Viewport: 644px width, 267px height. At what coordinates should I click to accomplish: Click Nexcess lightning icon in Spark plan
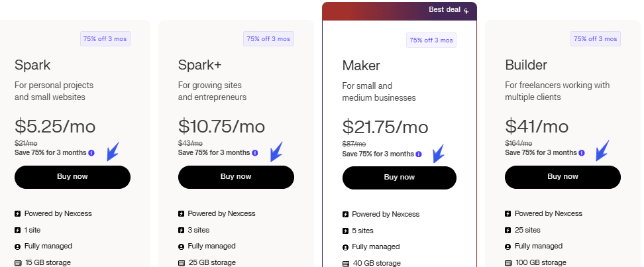[x=18, y=213]
